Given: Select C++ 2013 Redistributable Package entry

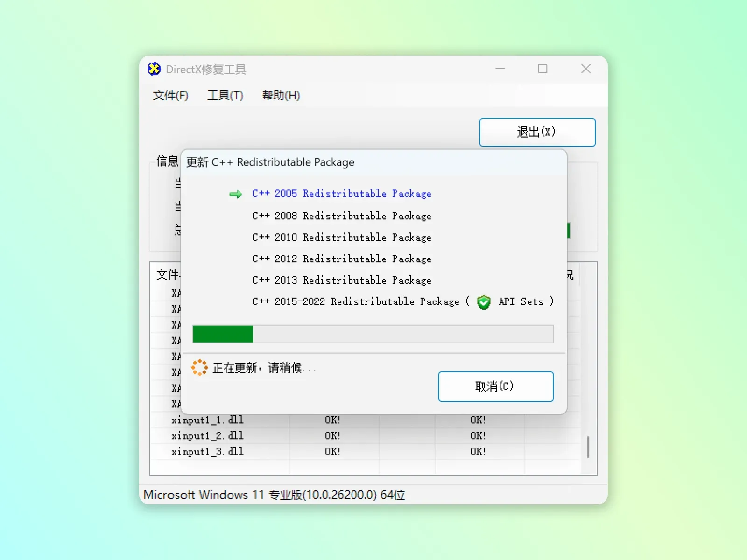Looking at the screenshot, I should (x=341, y=280).
